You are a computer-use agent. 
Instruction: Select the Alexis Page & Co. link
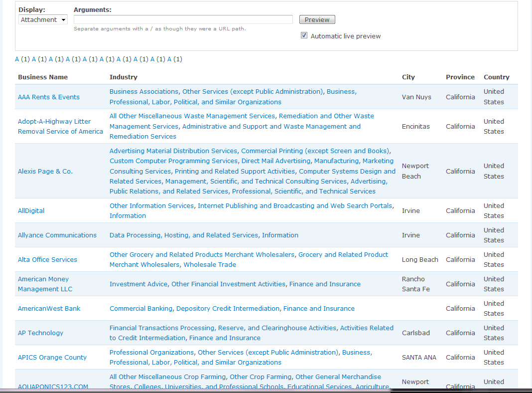(x=45, y=172)
